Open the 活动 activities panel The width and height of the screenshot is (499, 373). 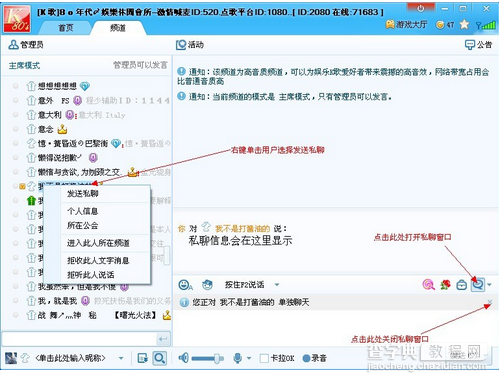190,45
